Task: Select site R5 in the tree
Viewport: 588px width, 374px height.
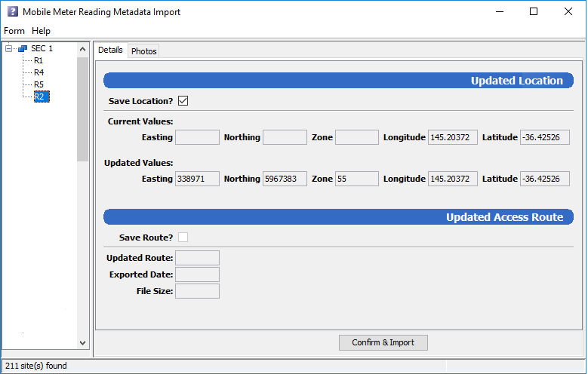Action: click(x=38, y=84)
